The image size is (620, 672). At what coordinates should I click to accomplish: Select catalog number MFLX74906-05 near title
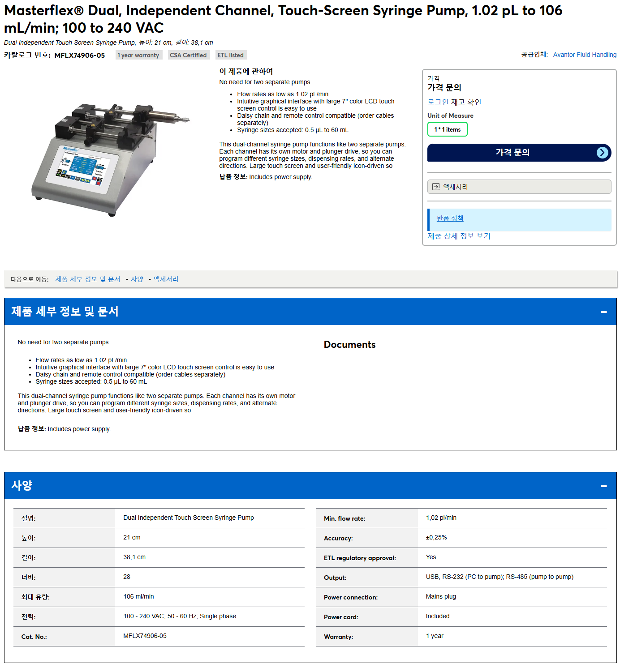pos(80,55)
